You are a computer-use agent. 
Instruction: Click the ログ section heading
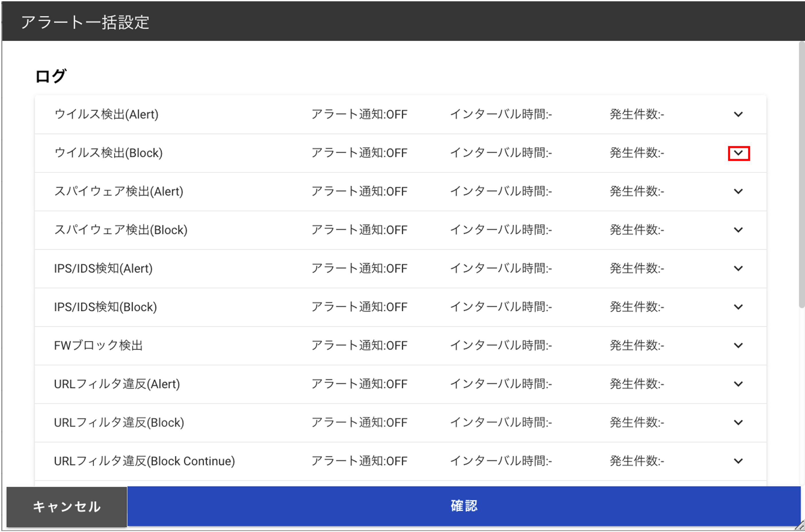point(51,76)
